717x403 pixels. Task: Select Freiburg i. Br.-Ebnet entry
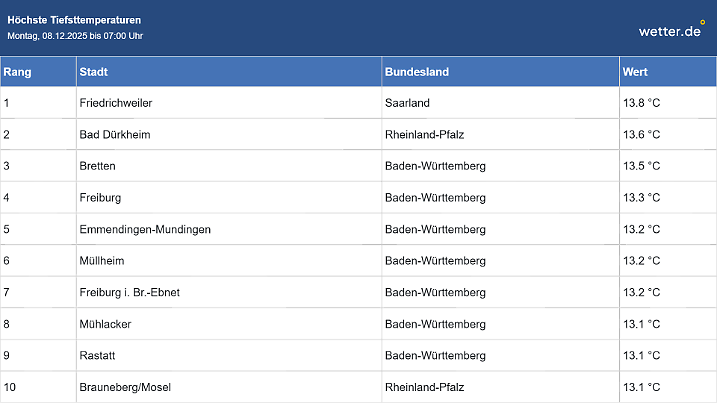tap(129, 293)
